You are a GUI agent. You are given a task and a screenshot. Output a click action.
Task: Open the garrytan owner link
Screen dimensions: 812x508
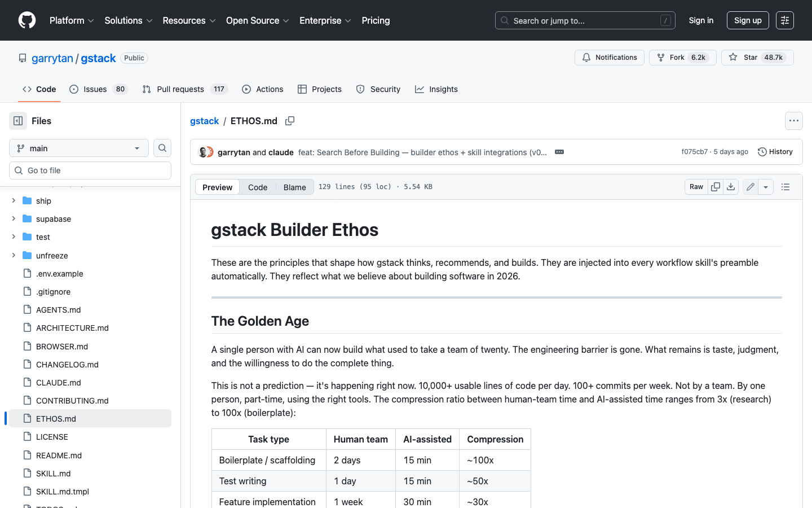52,58
